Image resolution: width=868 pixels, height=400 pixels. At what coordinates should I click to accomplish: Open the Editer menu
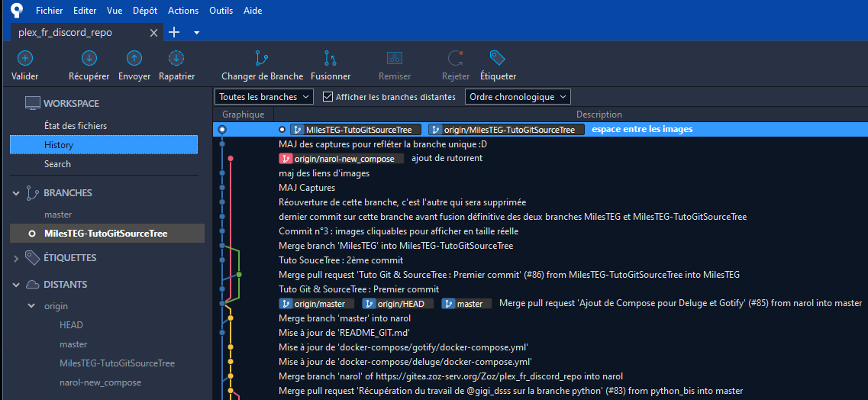(x=83, y=11)
